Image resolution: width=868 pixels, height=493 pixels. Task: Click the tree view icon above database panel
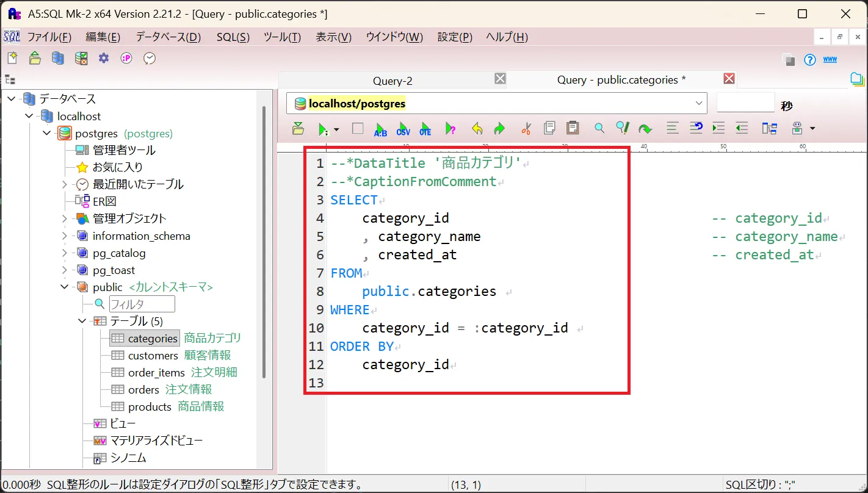pyautogui.click(x=10, y=79)
